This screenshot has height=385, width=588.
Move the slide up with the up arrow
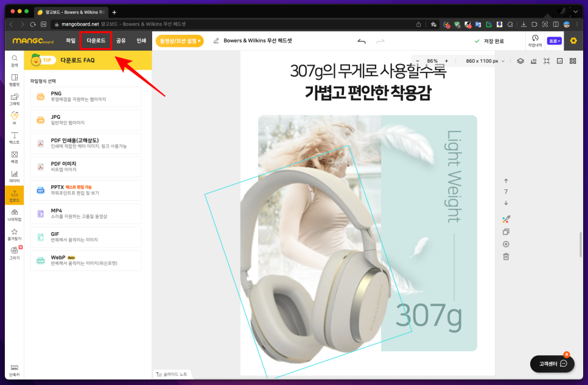coord(506,181)
